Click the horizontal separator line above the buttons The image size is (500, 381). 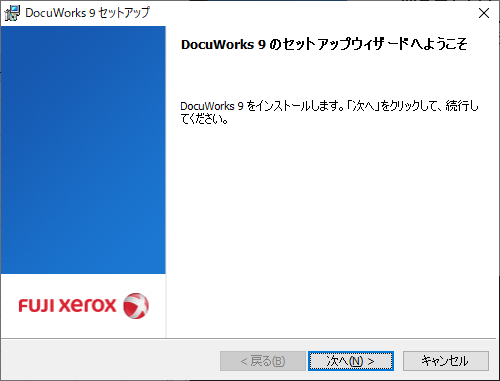[x=249, y=339]
